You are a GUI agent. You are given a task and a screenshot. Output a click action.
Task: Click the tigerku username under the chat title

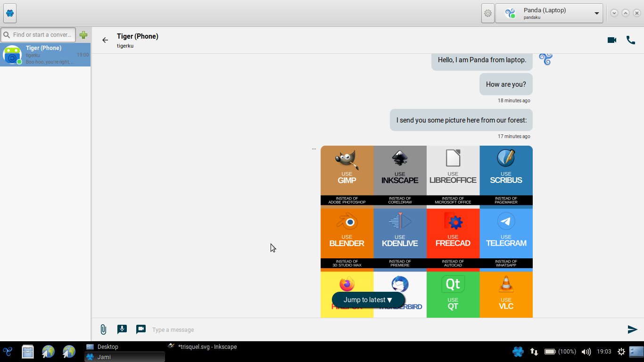click(x=125, y=46)
